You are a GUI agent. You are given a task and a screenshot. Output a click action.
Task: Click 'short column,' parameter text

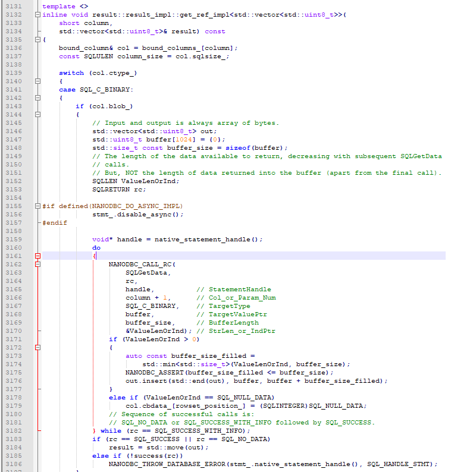click(x=86, y=23)
